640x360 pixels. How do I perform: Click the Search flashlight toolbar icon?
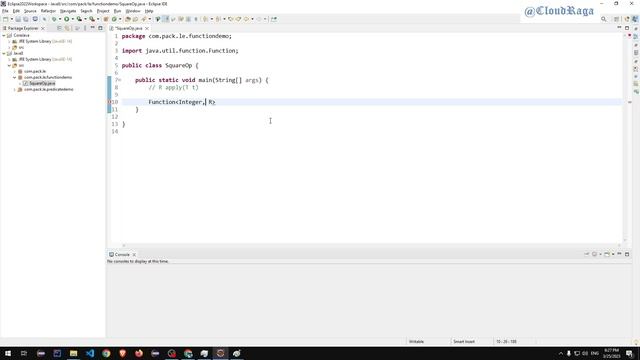point(144,19)
